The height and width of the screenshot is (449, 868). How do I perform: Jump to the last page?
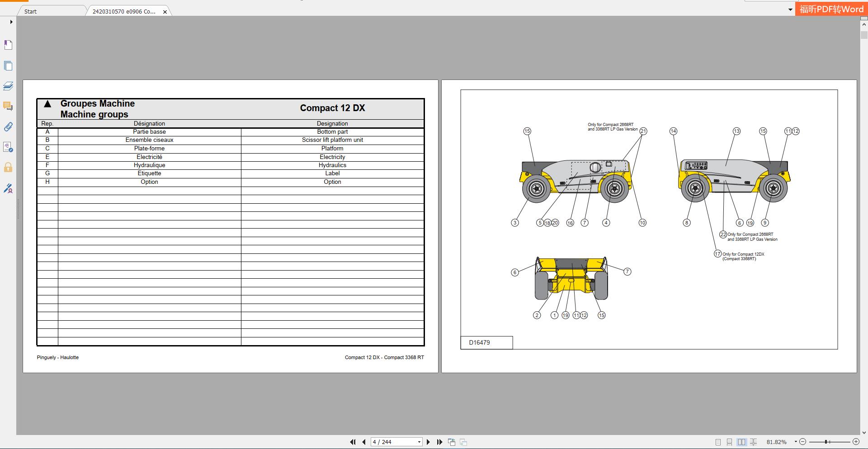click(x=439, y=442)
